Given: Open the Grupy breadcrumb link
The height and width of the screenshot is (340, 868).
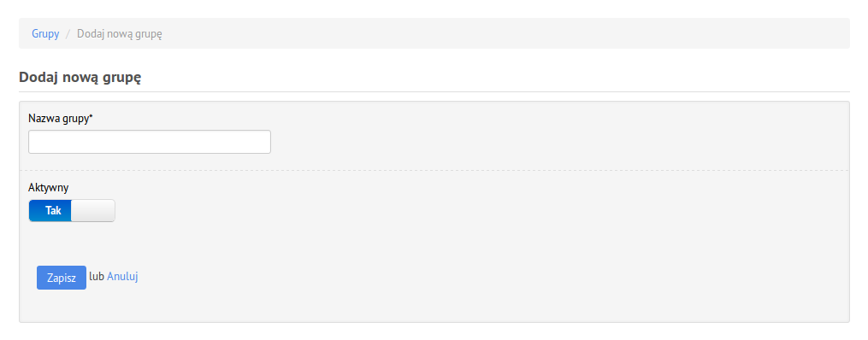Looking at the screenshot, I should (x=45, y=33).
